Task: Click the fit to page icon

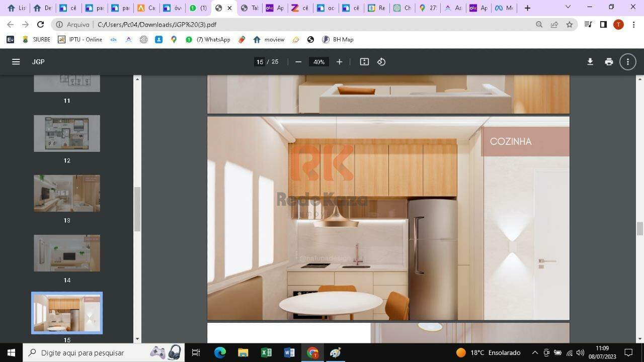Action: coord(364,62)
